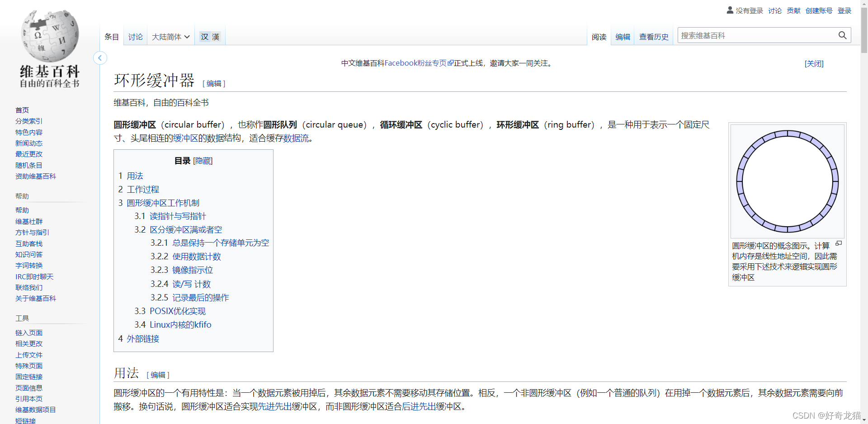This screenshot has width=868, height=424.
Task: Click the user avatar icon near 没有登录
Action: click(x=730, y=10)
